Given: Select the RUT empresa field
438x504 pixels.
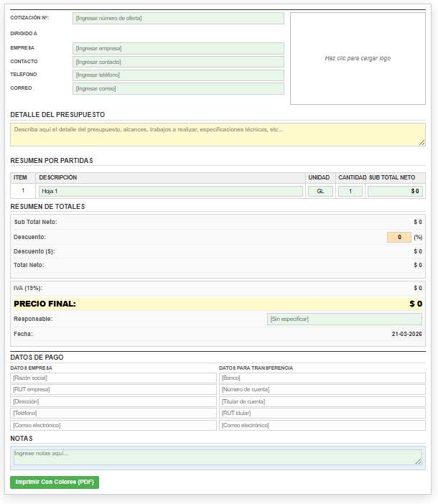Looking at the screenshot, I should click(113, 389).
